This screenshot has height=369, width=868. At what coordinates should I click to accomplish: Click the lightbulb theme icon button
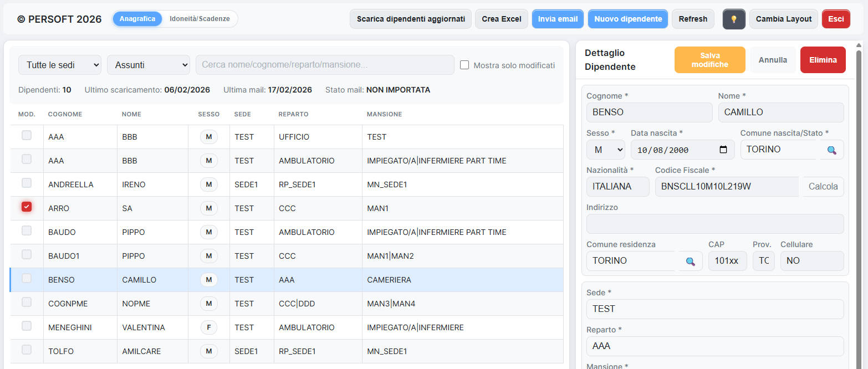pos(733,19)
